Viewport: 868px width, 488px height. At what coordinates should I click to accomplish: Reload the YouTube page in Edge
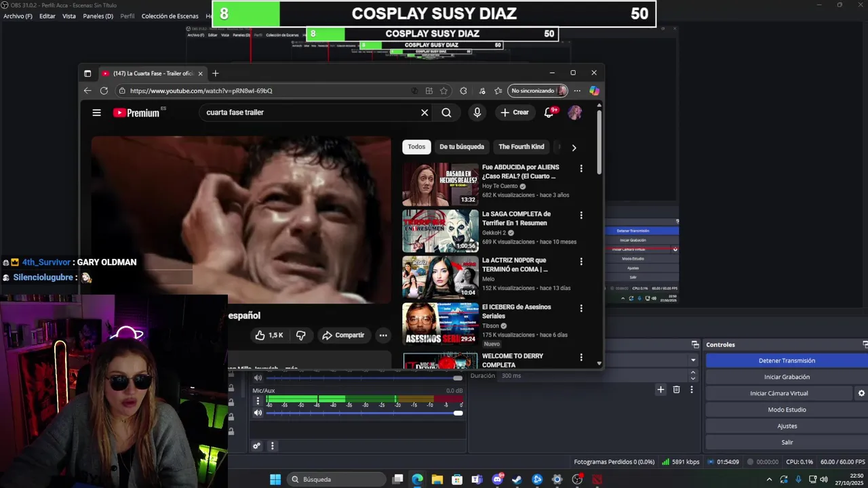pos(104,91)
